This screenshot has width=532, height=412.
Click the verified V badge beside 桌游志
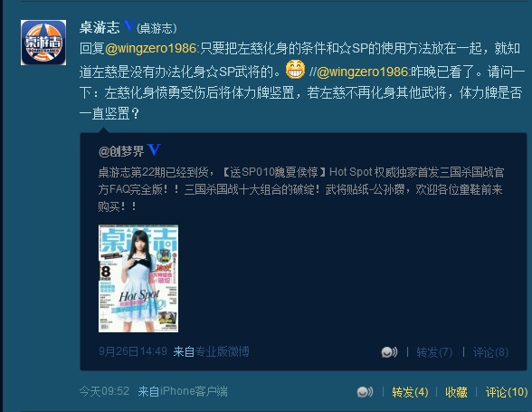coord(129,26)
